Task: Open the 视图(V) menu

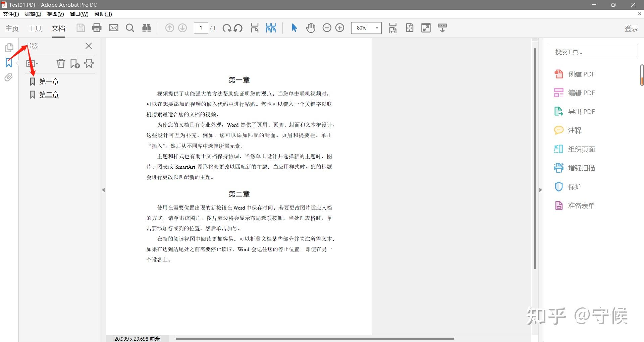Action: [55, 14]
